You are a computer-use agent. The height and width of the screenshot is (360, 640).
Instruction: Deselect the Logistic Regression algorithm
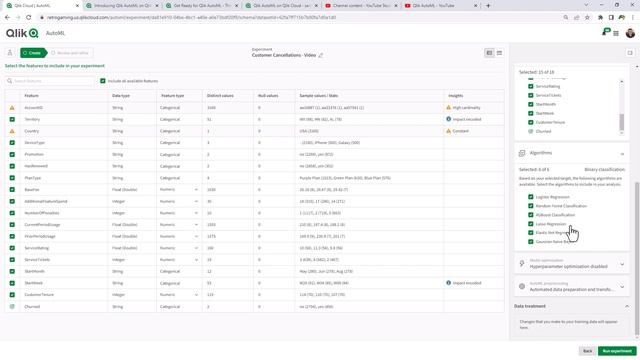[531, 197]
